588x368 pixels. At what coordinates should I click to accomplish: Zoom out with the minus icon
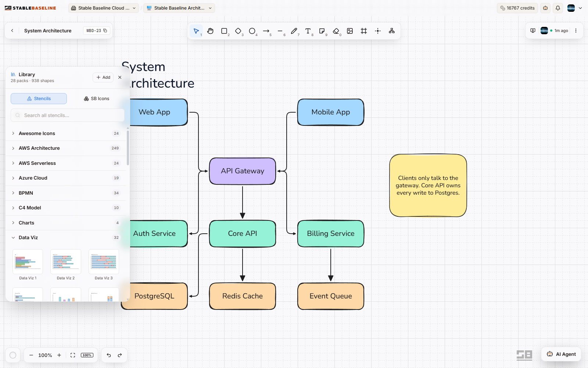point(31,355)
